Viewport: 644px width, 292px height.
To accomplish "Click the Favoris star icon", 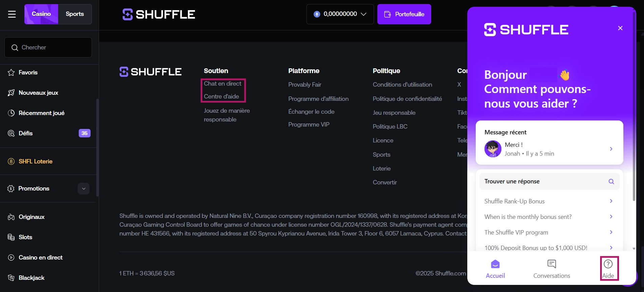I will coord(11,72).
